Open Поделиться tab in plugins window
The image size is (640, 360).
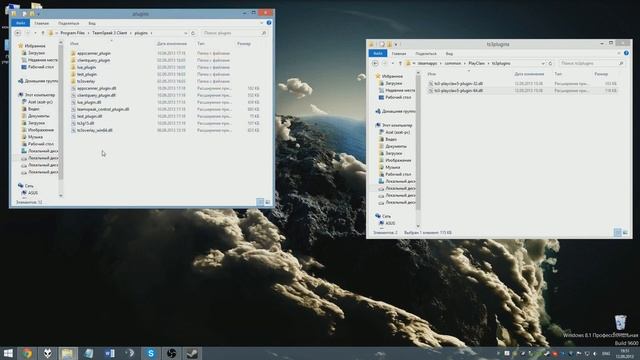(x=69, y=23)
